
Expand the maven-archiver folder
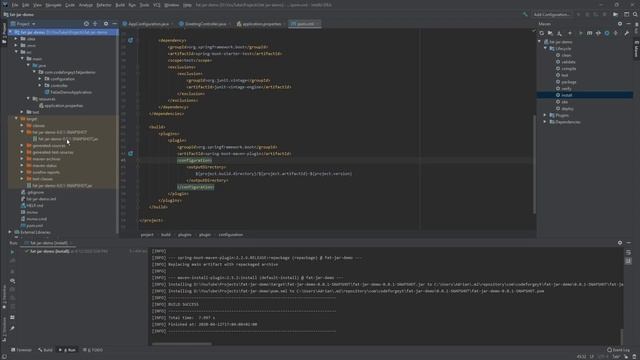[22, 159]
